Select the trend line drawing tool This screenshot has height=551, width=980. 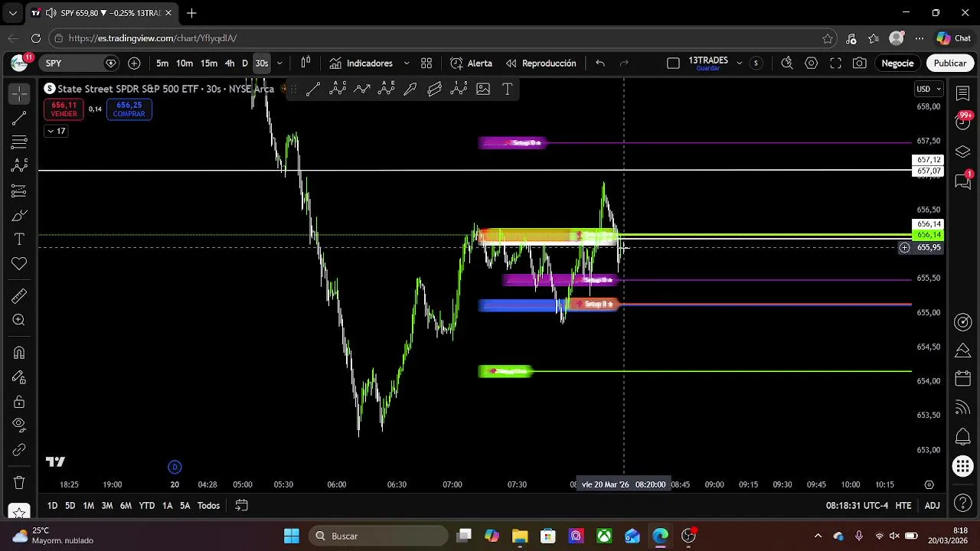pyautogui.click(x=19, y=118)
